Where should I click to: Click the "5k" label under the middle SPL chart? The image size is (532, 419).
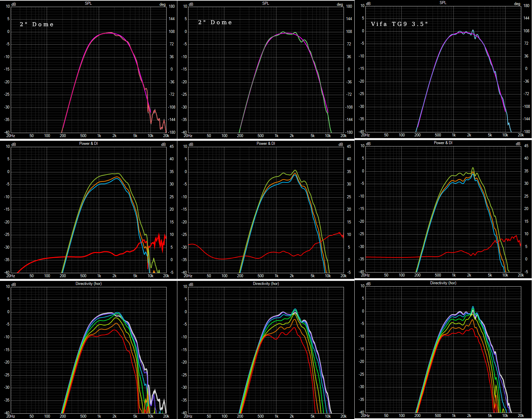tap(313, 136)
